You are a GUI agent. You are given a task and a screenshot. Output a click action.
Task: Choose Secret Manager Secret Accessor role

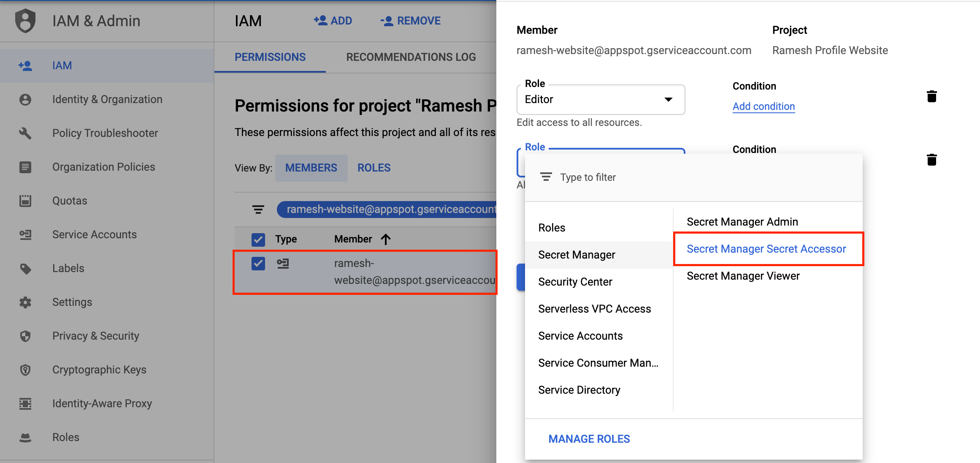coord(766,249)
